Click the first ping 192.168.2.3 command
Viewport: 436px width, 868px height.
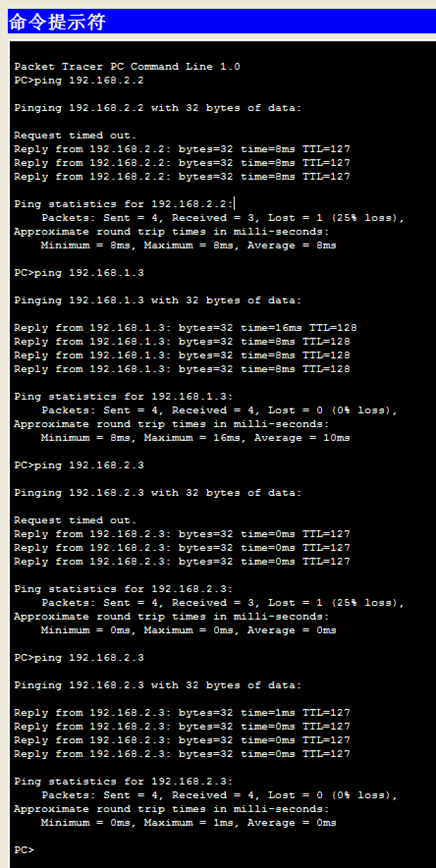tap(79, 465)
